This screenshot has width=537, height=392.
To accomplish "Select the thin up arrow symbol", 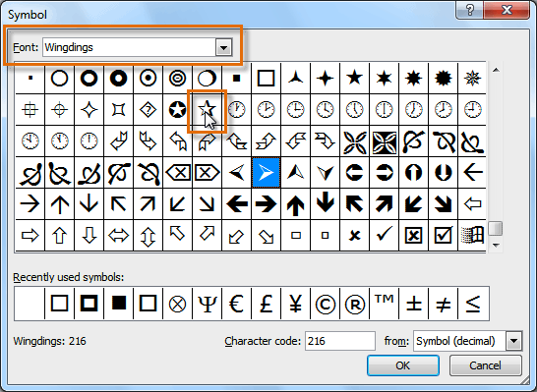I will 60,204.
